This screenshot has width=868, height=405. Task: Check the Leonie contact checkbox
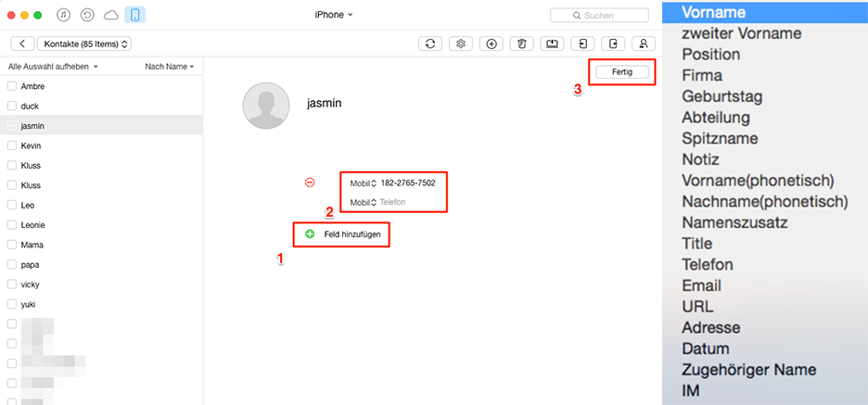(x=12, y=225)
